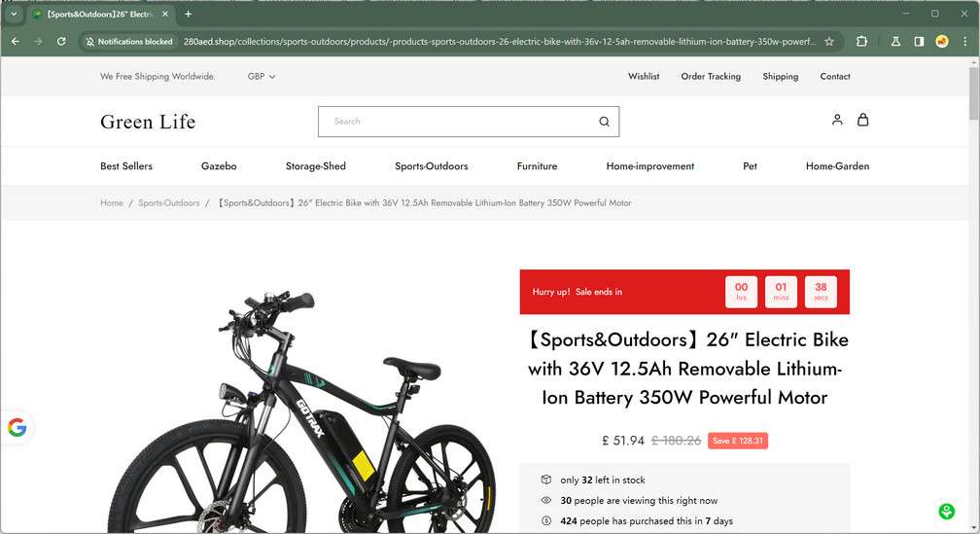Click the Notifications blocked indicator
Image resolution: width=980 pixels, height=534 pixels.
[x=129, y=41]
